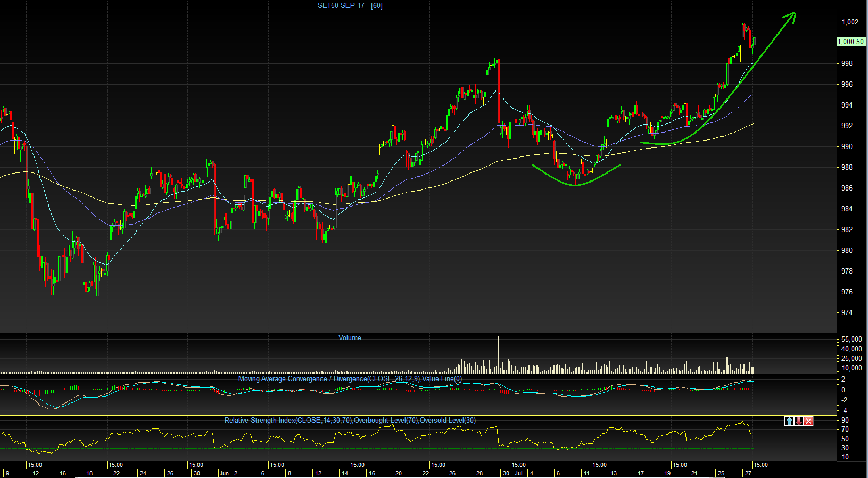Click the 55,000 volume axis value
This screenshot has height=478, width=868.
852,339
